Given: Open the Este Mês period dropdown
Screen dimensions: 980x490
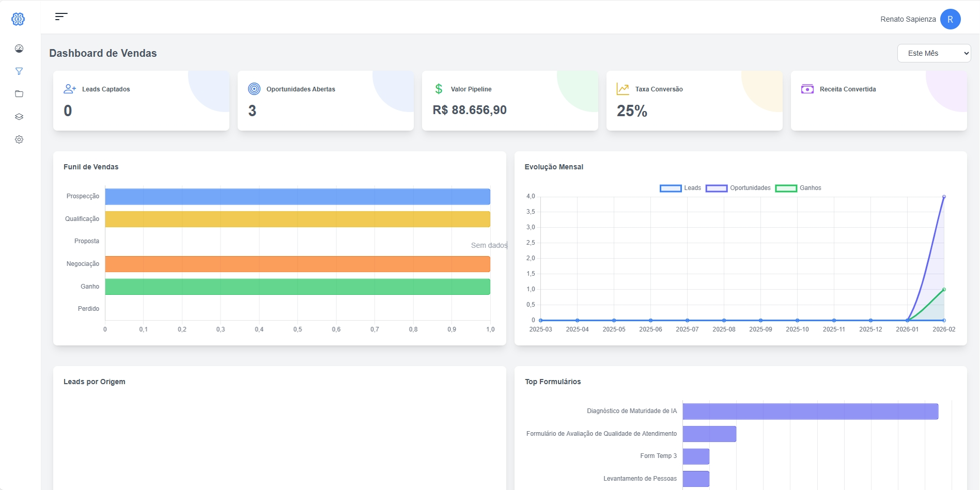Looking at the screenshot, I should pyautogui.click(x=934, y=53).
